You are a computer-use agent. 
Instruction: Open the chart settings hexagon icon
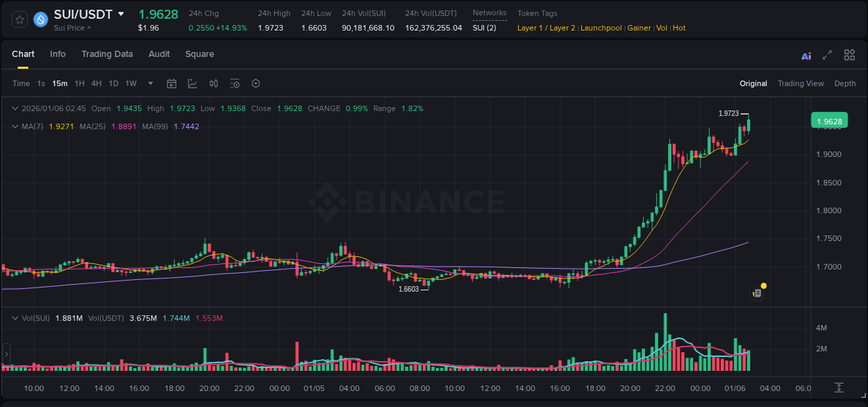coord(256,83)
